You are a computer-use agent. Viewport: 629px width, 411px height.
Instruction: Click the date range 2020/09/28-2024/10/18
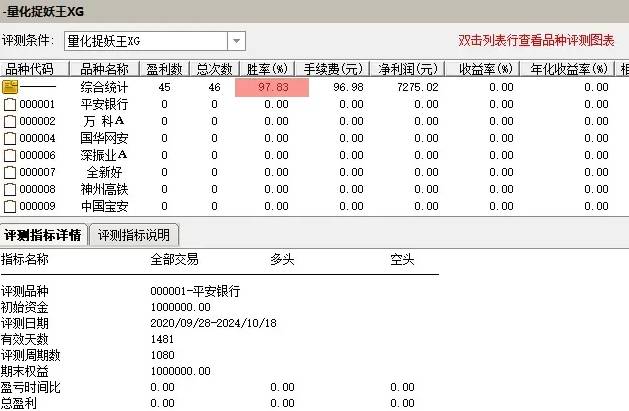(213, 323)
